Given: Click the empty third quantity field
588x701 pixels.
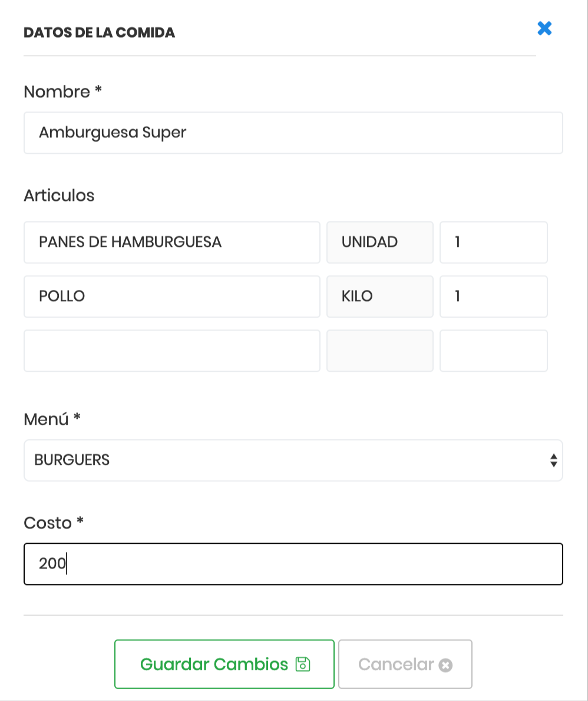Looking at the screenshot, I should (x=494, y=350).
